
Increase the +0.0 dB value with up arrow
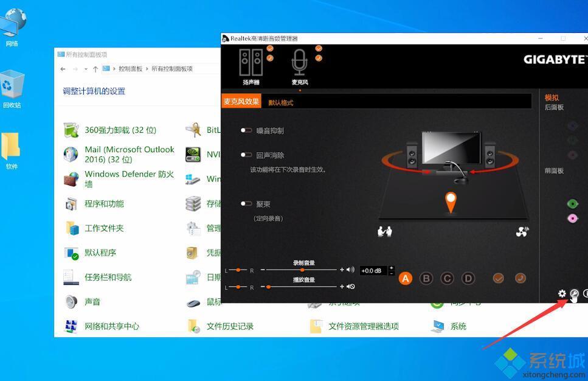point(391,268)
